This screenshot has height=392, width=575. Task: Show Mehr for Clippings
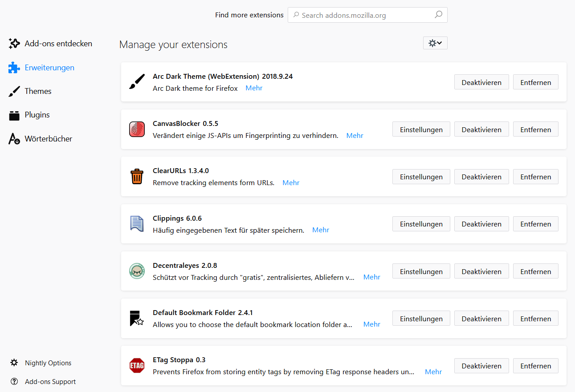[321, 230]
